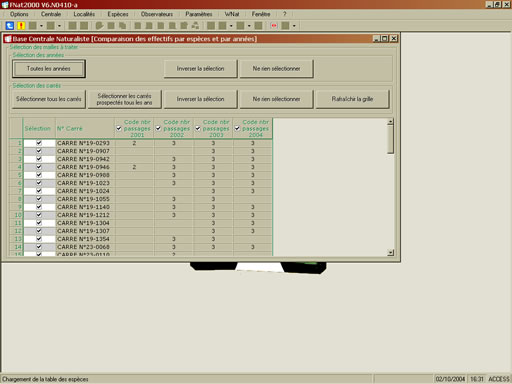Uncheck the Code nbr passages 2001 column checkbox

(119, 128)
